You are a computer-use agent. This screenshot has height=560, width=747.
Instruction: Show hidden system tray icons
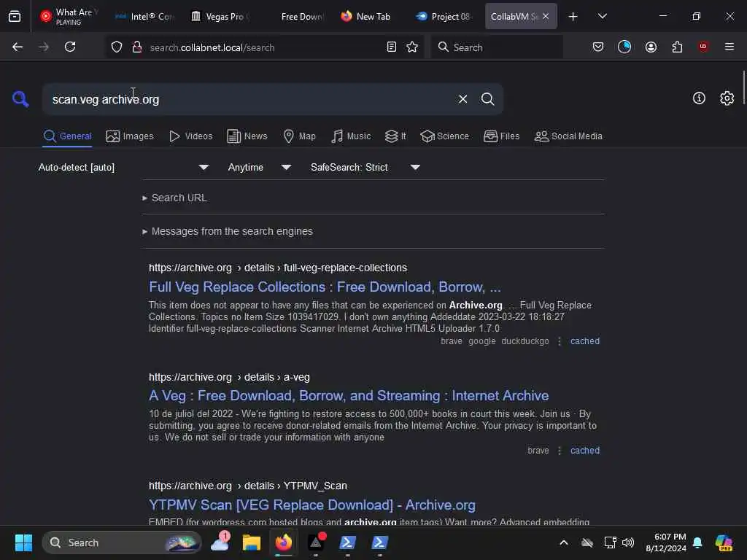coord(564,542)
